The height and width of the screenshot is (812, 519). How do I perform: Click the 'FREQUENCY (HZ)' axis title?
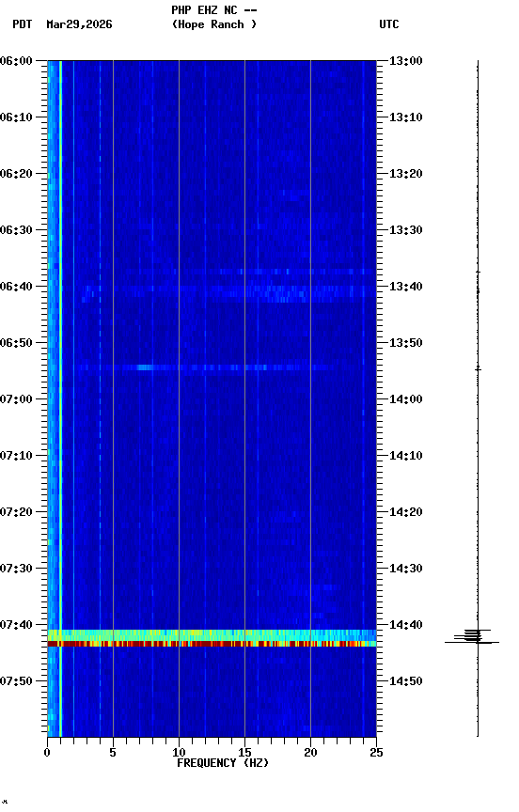click(223, 763)
